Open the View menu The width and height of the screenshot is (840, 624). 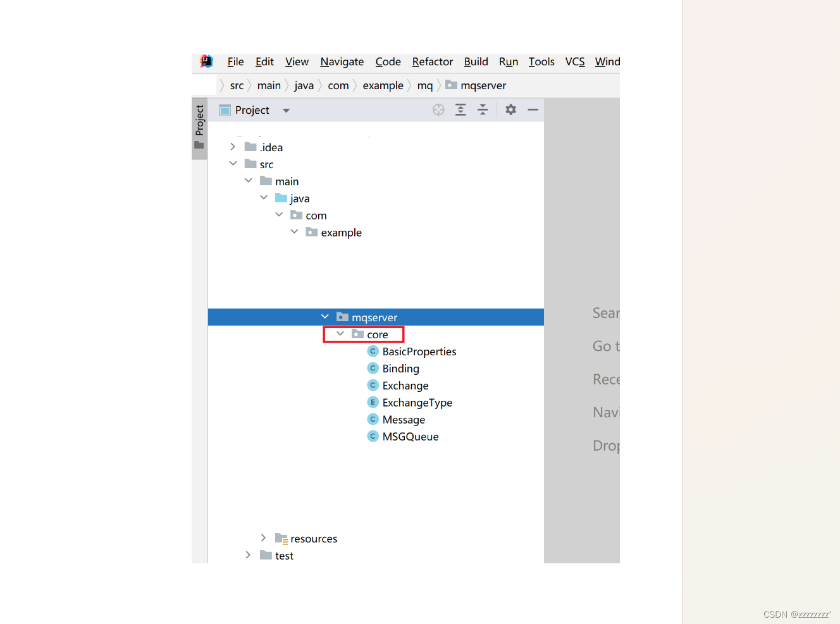[x=297, y=61]
